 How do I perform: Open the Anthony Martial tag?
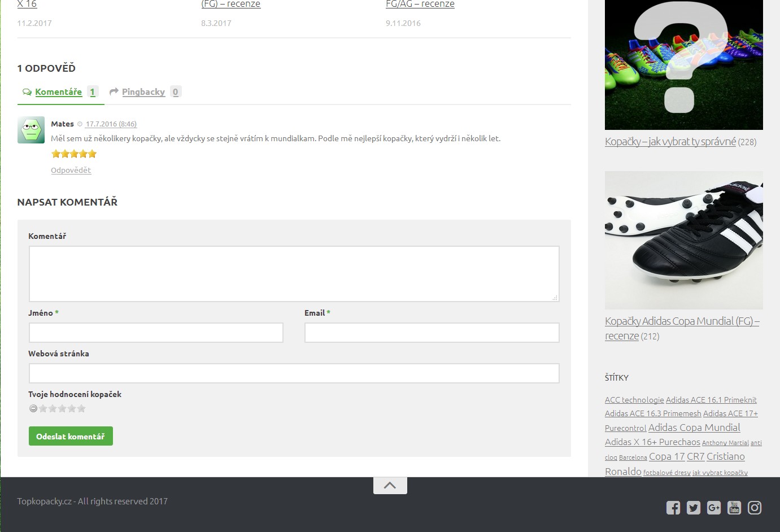pyautogui.click(x=725, y=443)
